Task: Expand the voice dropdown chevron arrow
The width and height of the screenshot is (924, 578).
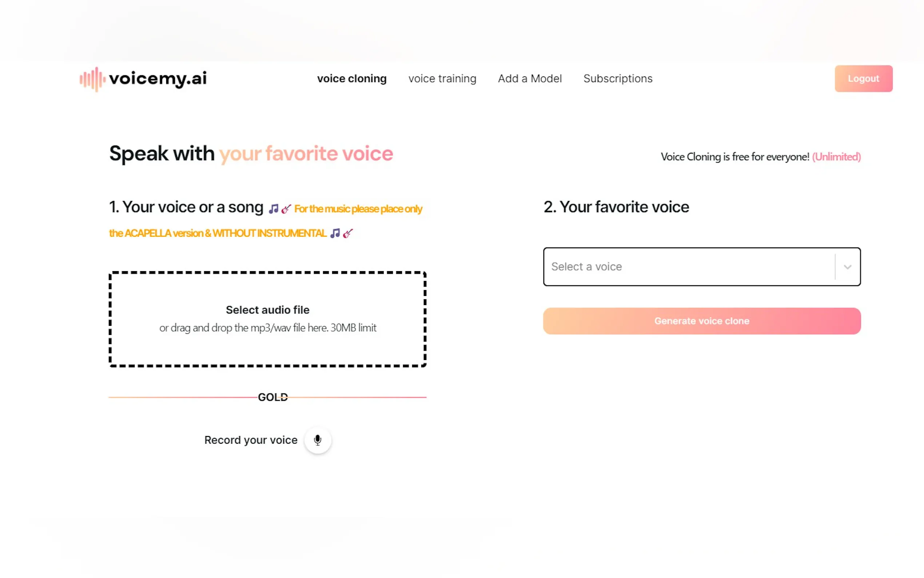Action: [847, 267]
